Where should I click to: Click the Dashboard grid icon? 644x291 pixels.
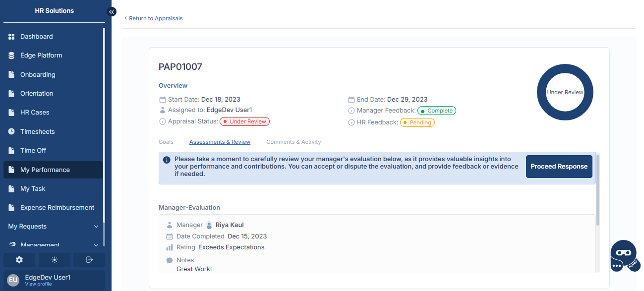pyautogui.click(x=11, y=37)
